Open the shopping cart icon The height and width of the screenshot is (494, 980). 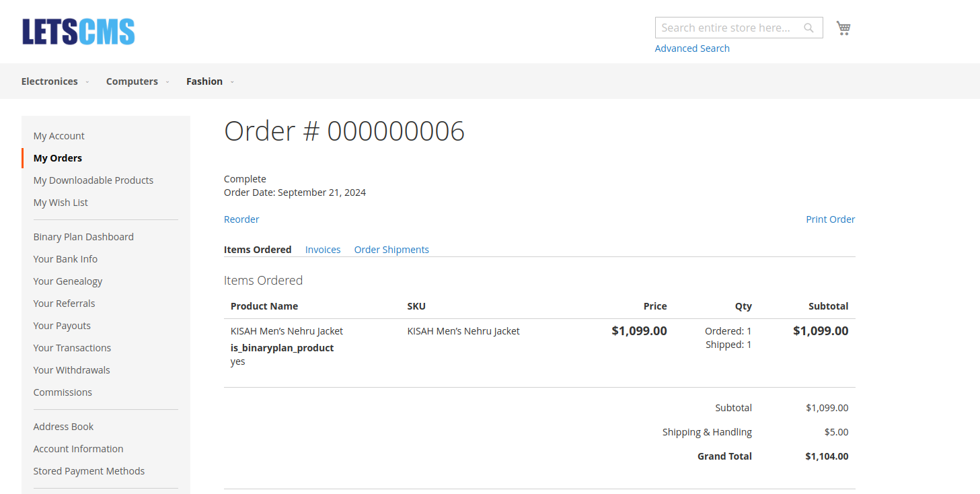pos(843,28)
